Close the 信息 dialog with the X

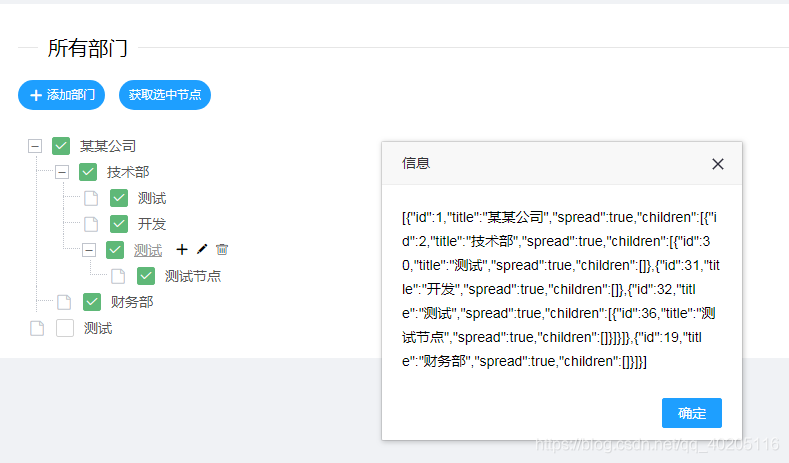coord(717,164)
